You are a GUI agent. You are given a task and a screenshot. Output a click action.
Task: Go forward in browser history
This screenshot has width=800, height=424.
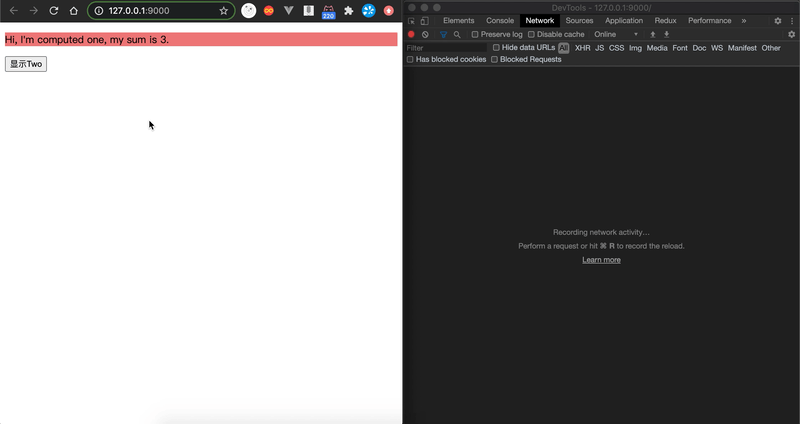click(x=34, y=11)
